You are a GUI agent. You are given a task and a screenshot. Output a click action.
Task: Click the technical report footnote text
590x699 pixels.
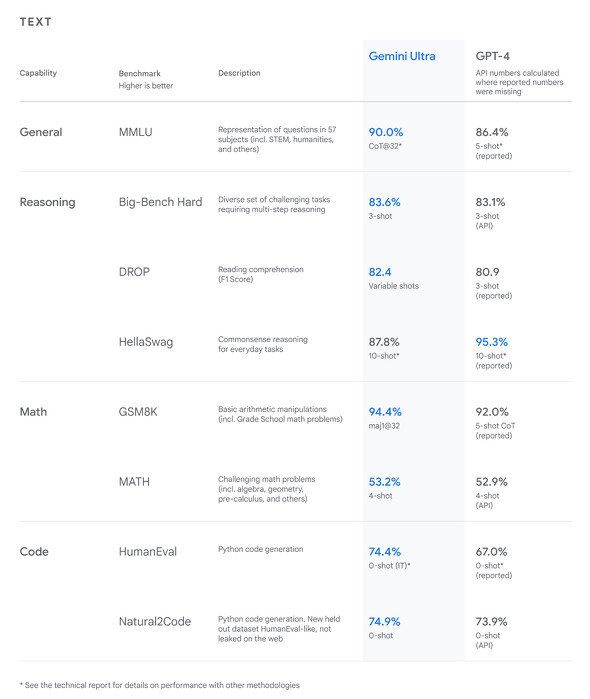click(160, 685)
